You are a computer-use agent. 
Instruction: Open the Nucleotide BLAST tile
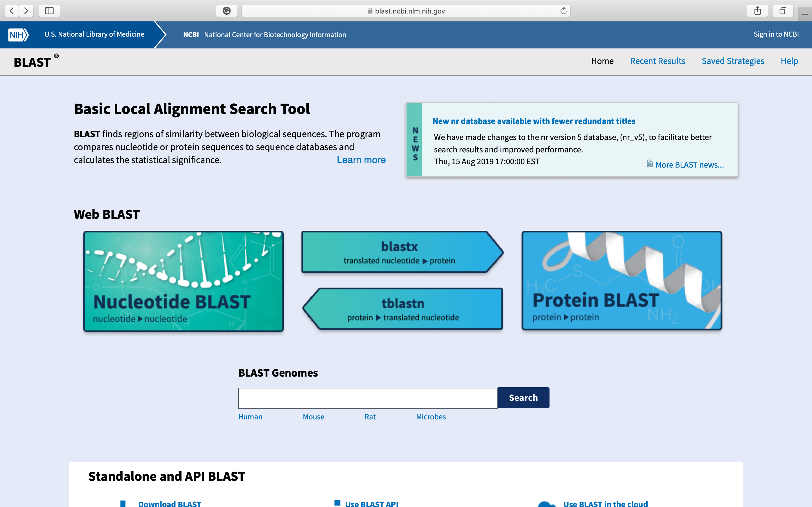coord(184,281)
